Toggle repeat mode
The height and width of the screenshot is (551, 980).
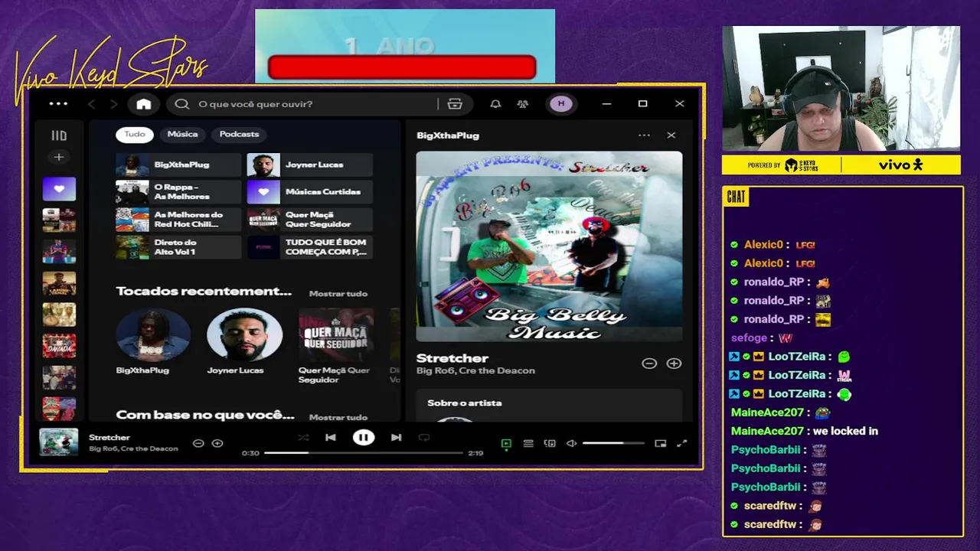click(424, 438)
